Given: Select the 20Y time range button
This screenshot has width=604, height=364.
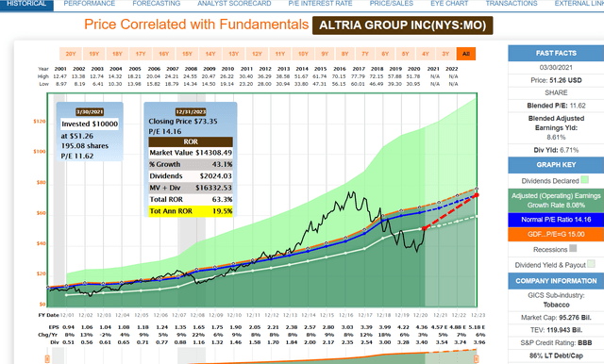Looking at the screenshot, I should coord(71,54).
